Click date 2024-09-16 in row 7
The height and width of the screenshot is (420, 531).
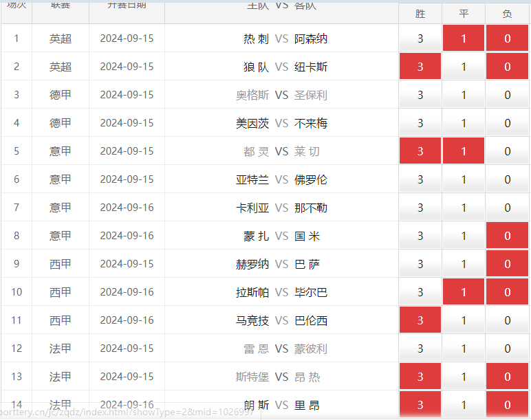pyautogui.click(x=127, y=208)
